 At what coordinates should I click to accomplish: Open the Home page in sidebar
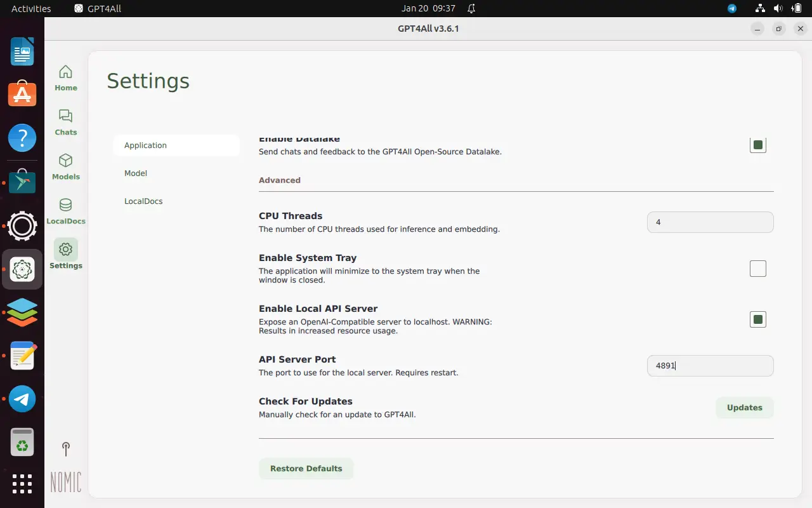click(x=65, y=78)
